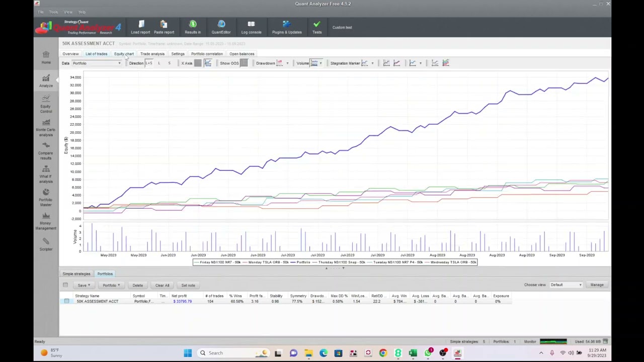The image size is (644, 362).
Task: Open the Data Portfolio dropdown
Action: tap(97, 63)
